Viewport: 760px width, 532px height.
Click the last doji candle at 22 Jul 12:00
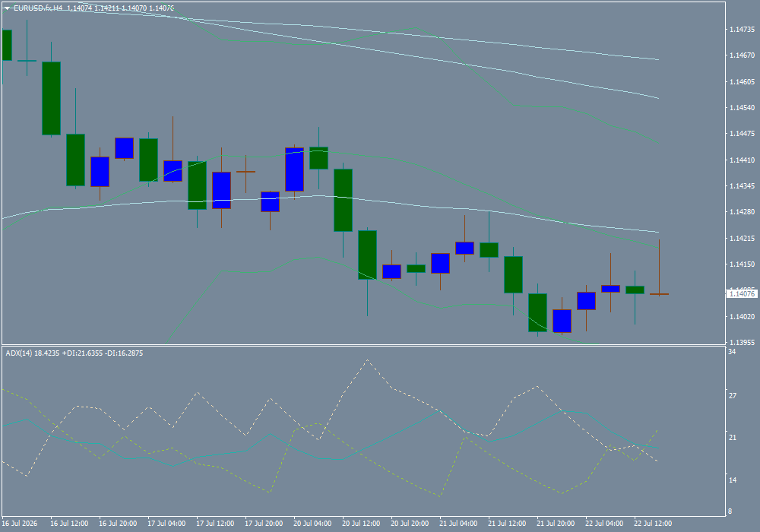[659, 293]
